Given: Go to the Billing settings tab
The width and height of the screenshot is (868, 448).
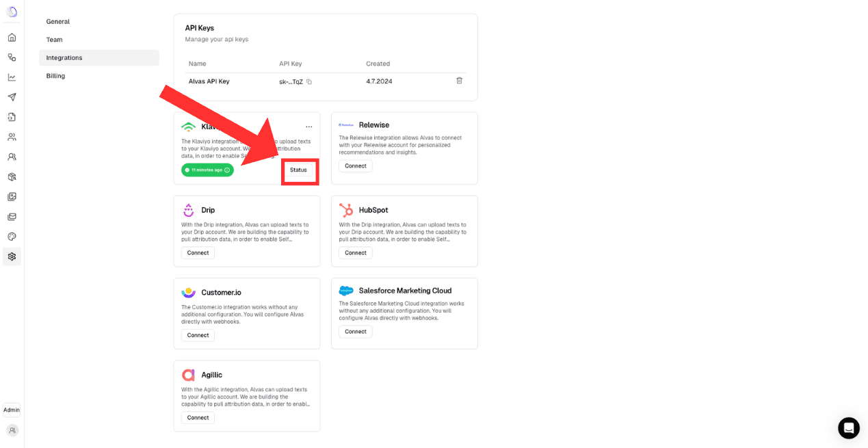Looking at the screenshot, I should [56, 76].
